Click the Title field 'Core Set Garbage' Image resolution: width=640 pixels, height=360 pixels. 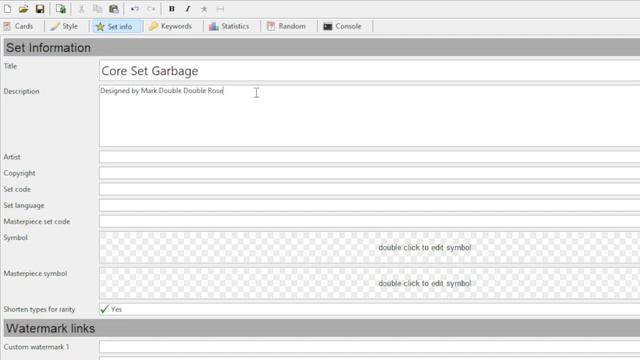pyautogui.click(x=369, y=71)
